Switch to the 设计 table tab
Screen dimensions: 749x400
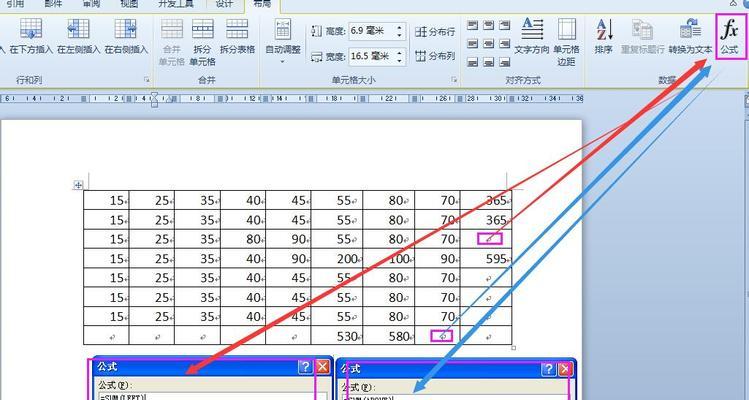[x=225, y=4]
